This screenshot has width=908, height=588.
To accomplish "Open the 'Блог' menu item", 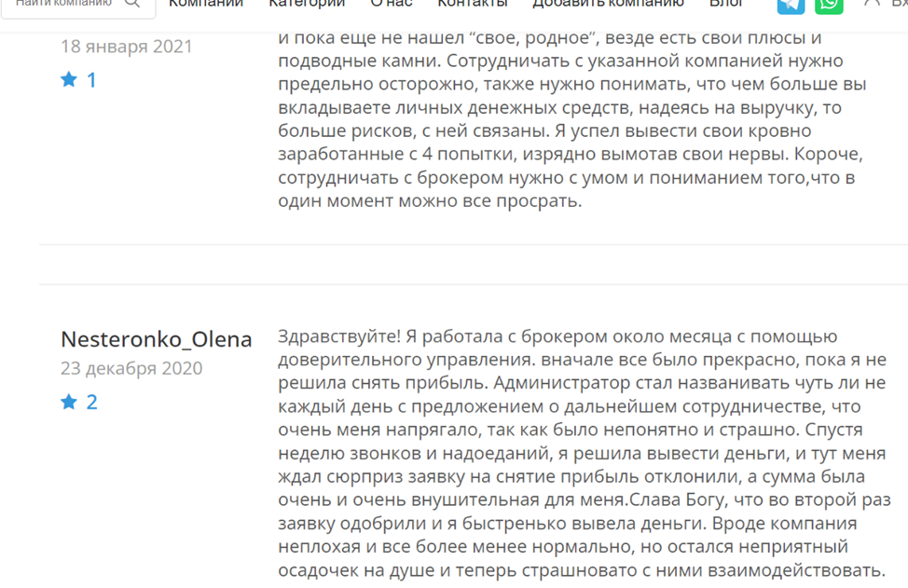I will 726,4.
